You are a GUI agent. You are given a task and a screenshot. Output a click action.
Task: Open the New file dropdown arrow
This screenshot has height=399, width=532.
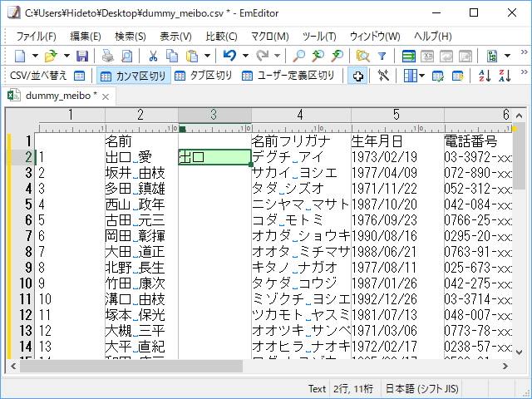click(x=35, y=56)
